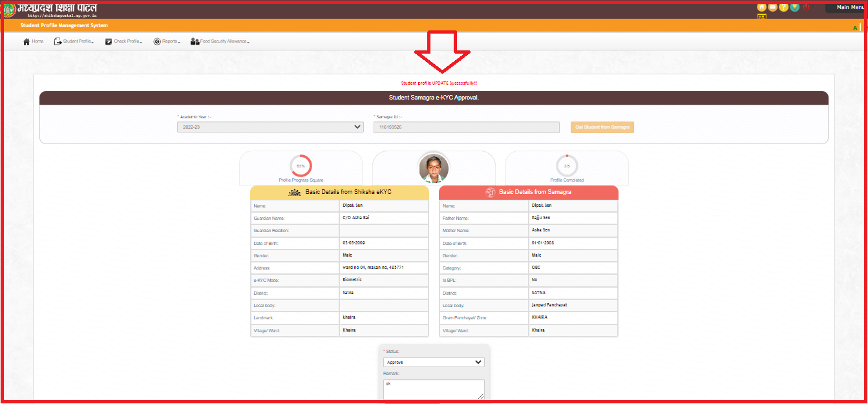The height and width of the screenshot is (404, 868).
Task: Click the question mark help icon
Action: [783, 7]
